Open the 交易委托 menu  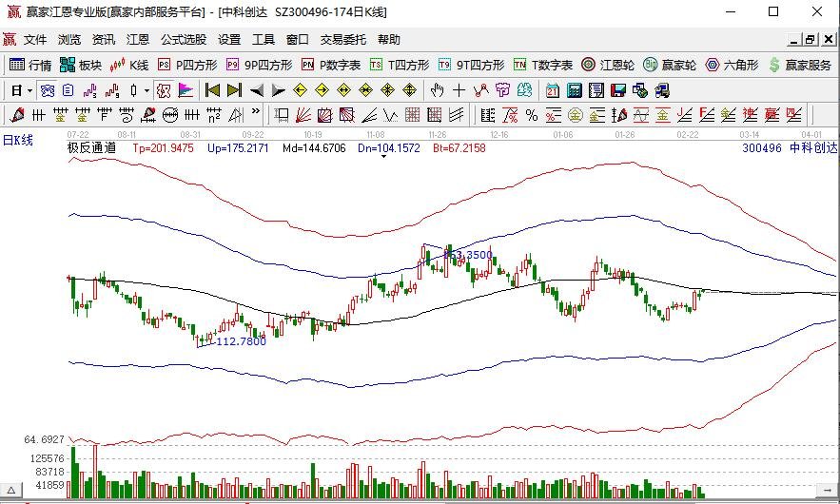tap(342, 40)
